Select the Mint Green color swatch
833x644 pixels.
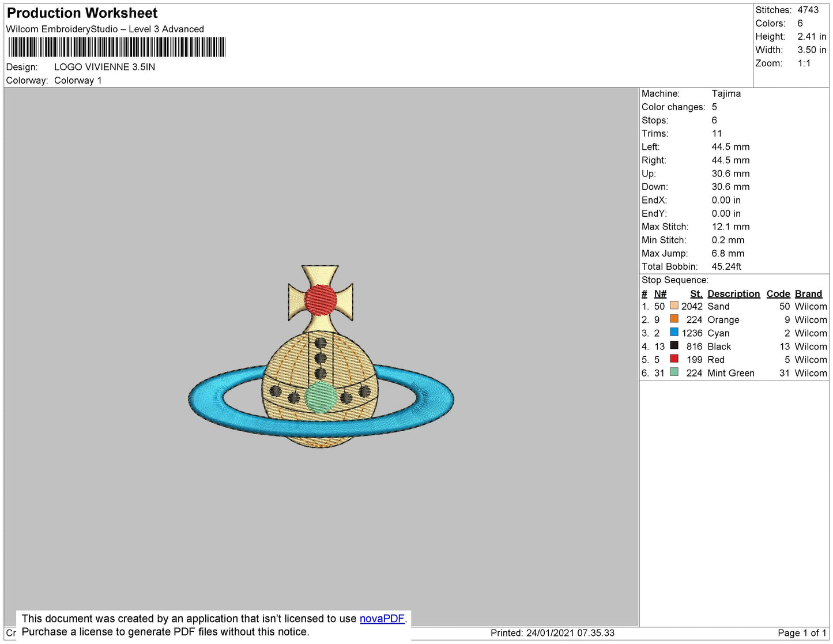[674, 372]
